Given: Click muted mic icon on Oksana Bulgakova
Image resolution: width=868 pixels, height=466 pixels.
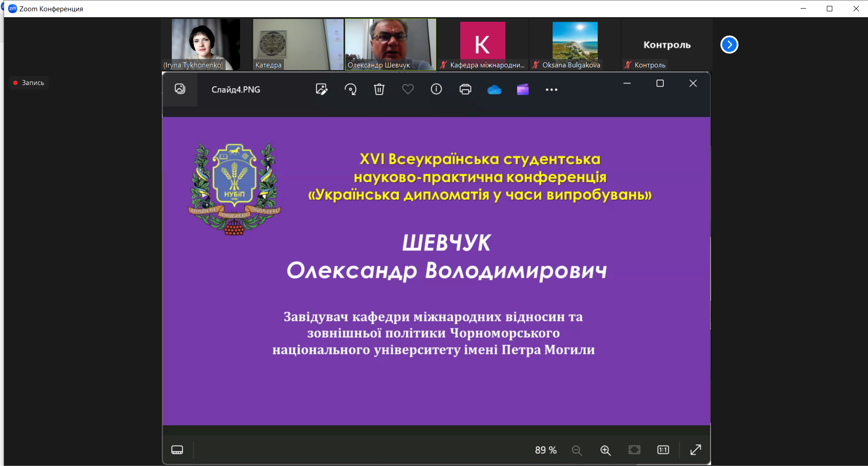Looking at the screenshot, I should [536, 65].
